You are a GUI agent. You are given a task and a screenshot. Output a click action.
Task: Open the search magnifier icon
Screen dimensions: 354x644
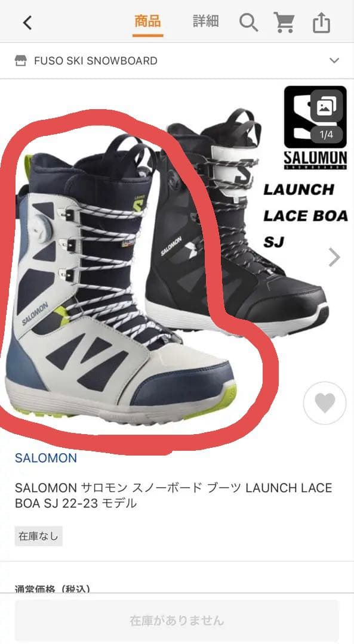pyautogui.click(x=248, y=22)
